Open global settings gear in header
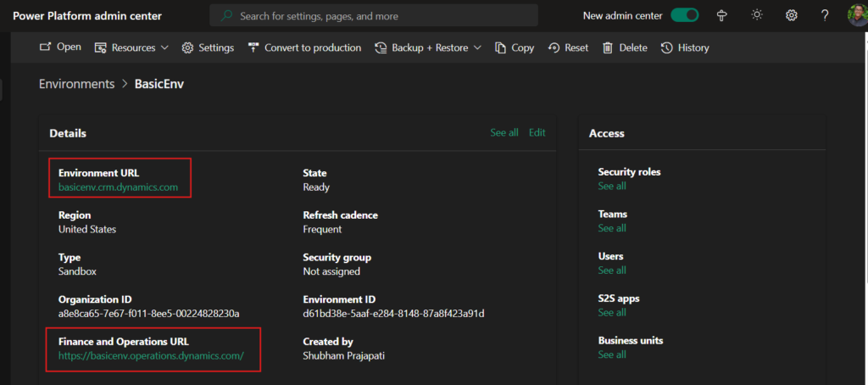 coord(791,15)
